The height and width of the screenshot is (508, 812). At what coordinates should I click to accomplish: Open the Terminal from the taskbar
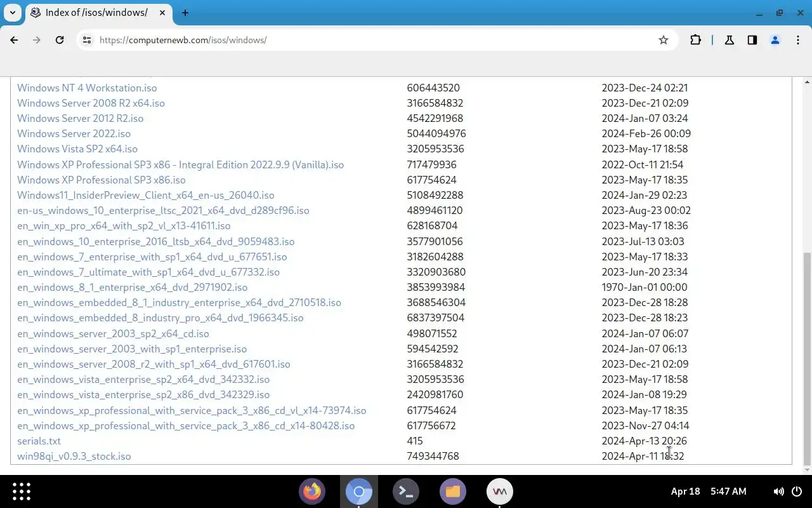[x=405, y=491]
